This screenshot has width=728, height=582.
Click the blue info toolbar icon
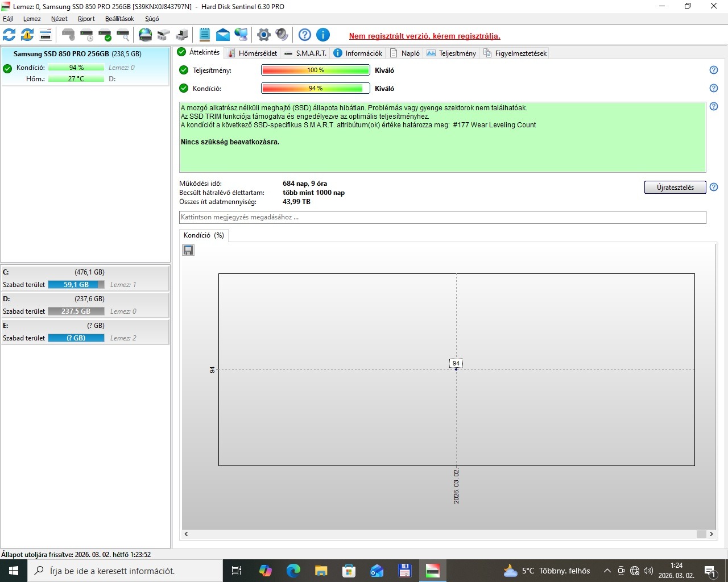coord(323,35)
